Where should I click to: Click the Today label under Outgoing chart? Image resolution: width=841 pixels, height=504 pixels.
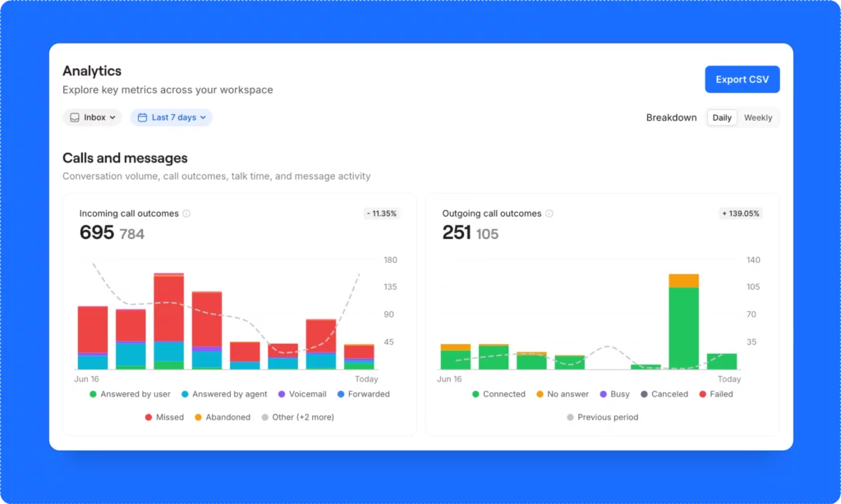729,379
